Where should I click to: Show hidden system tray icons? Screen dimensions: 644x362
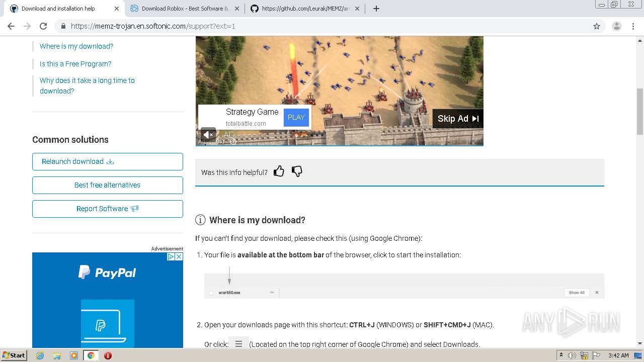(x=561, y=355)
